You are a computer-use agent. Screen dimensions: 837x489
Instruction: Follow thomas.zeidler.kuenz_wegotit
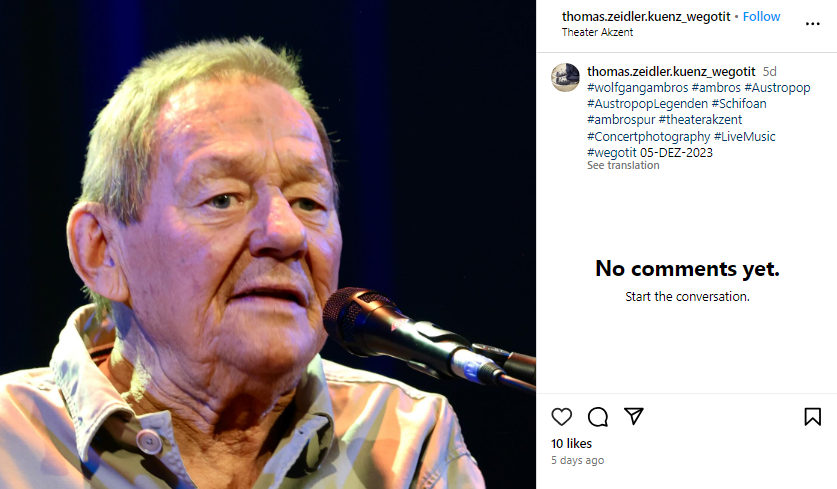(x=761, y=17)
